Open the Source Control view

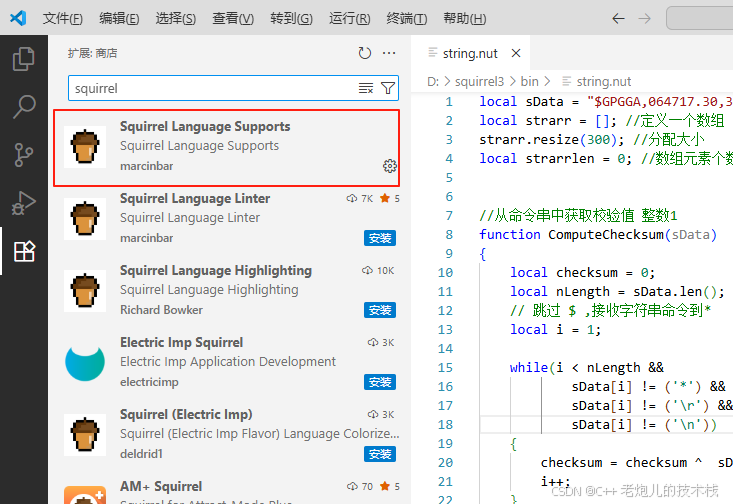click(x=23, y=155)
